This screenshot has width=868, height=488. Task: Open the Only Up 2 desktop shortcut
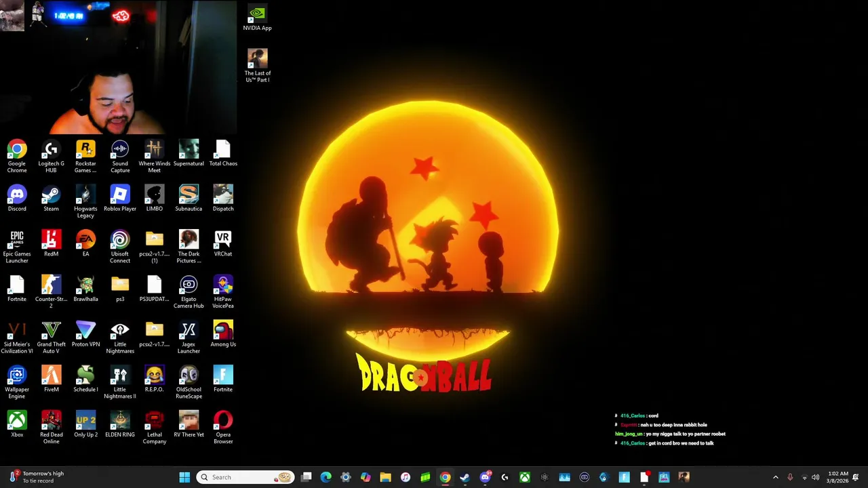[85, 424]
